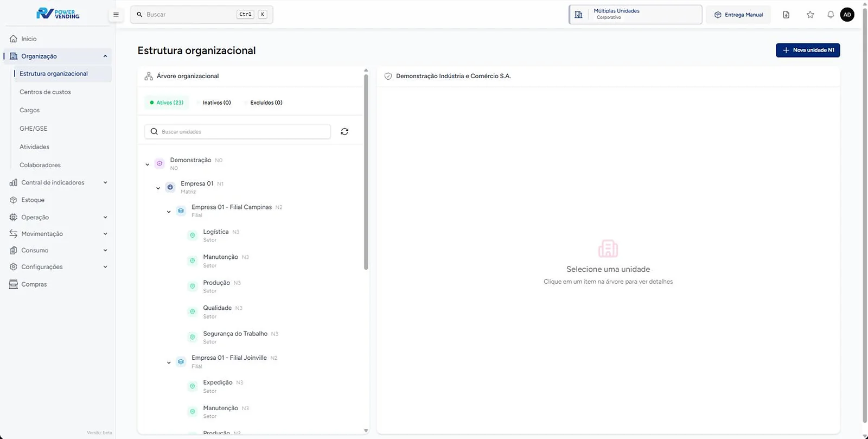Click the favorites star icon

pyautogui.click(x=810, y=15)
